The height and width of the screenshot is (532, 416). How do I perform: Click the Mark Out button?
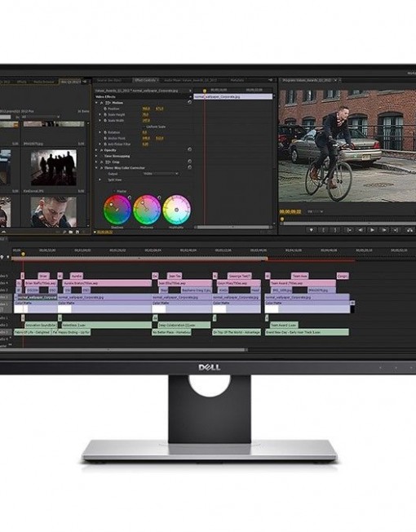click(335, 230)
